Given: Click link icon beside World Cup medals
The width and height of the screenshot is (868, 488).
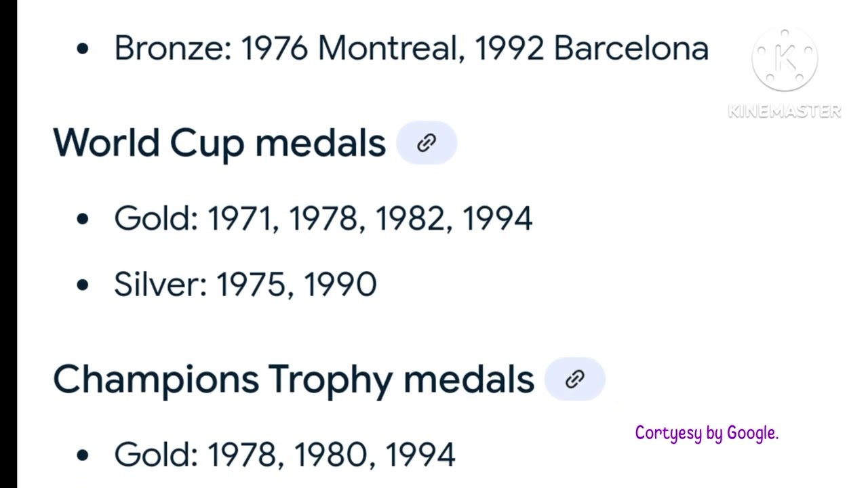Looking at the screenshot, I should 427,143.
